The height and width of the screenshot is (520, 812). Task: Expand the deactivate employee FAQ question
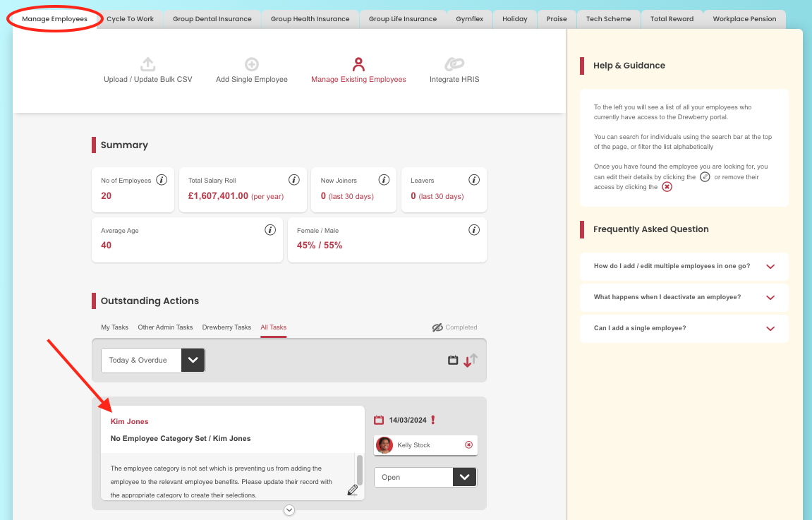pyautogui.click(x=770, y=297)
